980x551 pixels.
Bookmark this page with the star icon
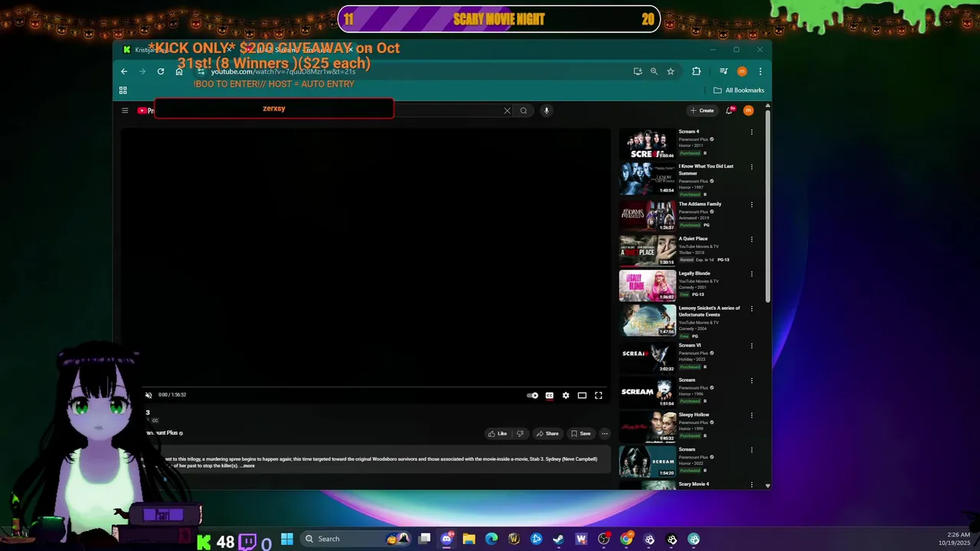(671, 71)
